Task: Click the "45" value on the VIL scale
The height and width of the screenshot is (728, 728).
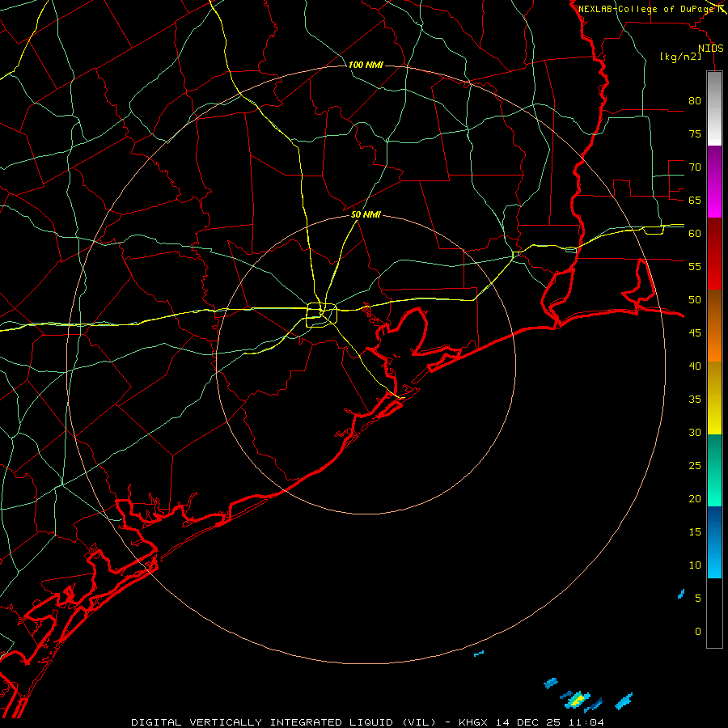Action: coord(695,333)
